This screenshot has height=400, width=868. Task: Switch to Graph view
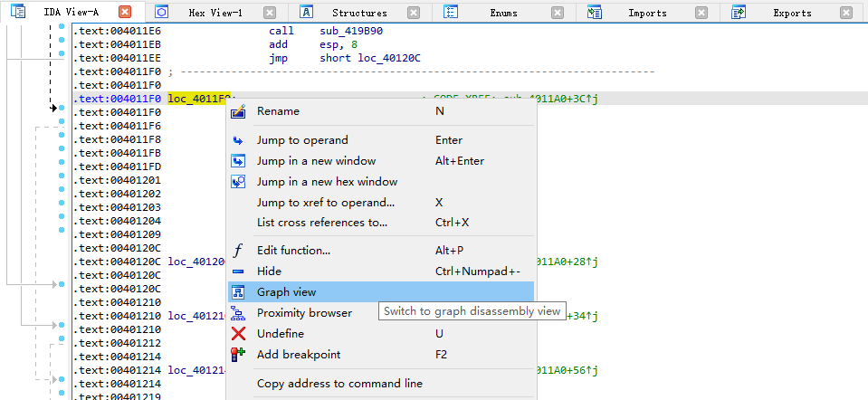click(381, 292)
